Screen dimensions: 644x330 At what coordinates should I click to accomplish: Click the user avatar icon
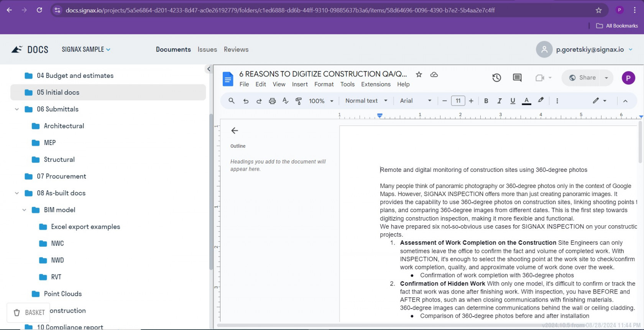point(544,49)
